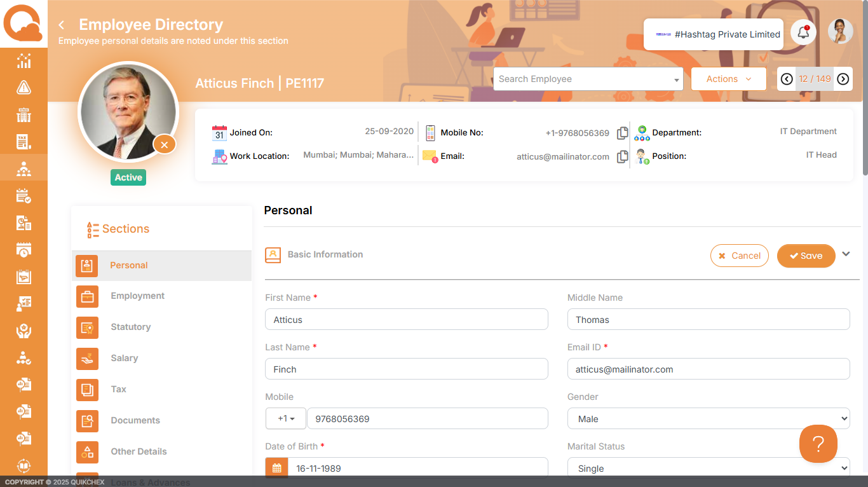The height and width of the screenshot is (487, 868).
Task: Open the Search Employee dropdown
Action: coord(588,79)
